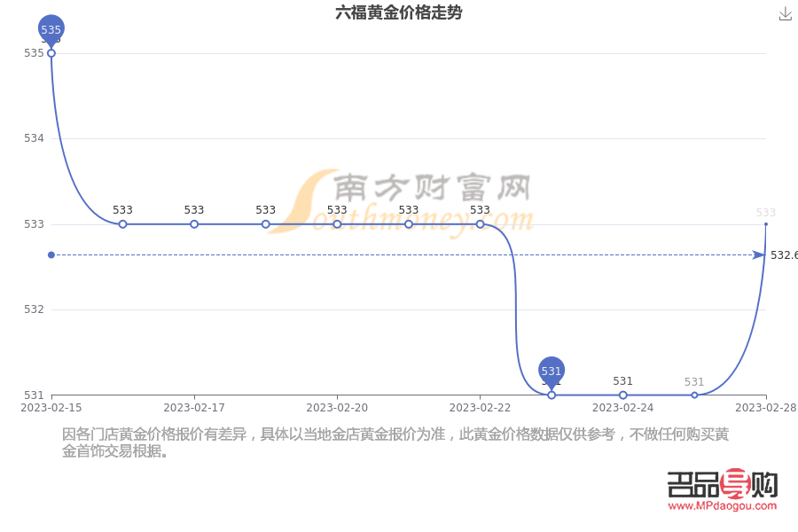The width and height of the screenshot is (798, 532).
Task: Click x-axis label 2023-02-24
Action: pos(623,408)
